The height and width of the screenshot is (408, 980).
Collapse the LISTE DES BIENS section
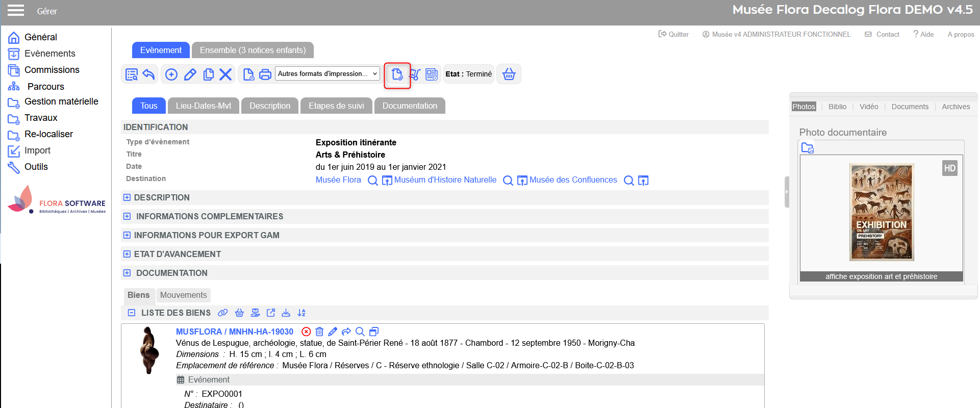click(132, 313)
